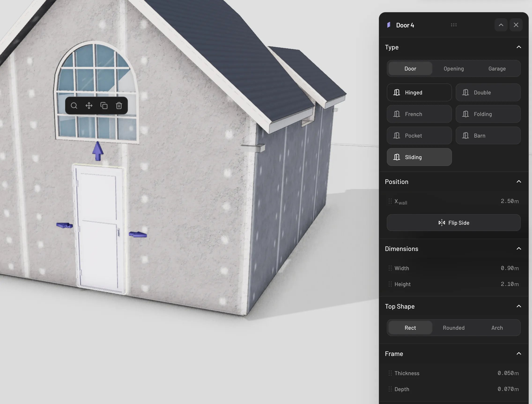The image size is (532, 404).
Task: Collapse the Top Shape section
Action: pos(519,306)
